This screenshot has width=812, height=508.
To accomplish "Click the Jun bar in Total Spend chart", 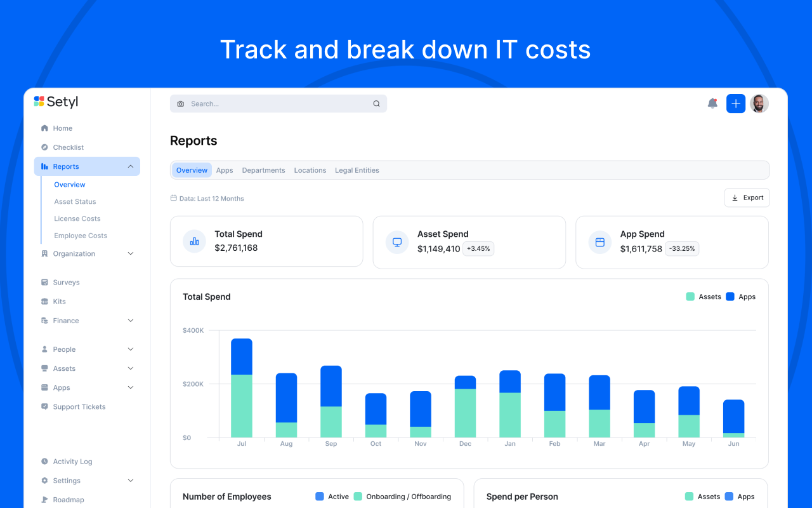I will pos(734,418).
